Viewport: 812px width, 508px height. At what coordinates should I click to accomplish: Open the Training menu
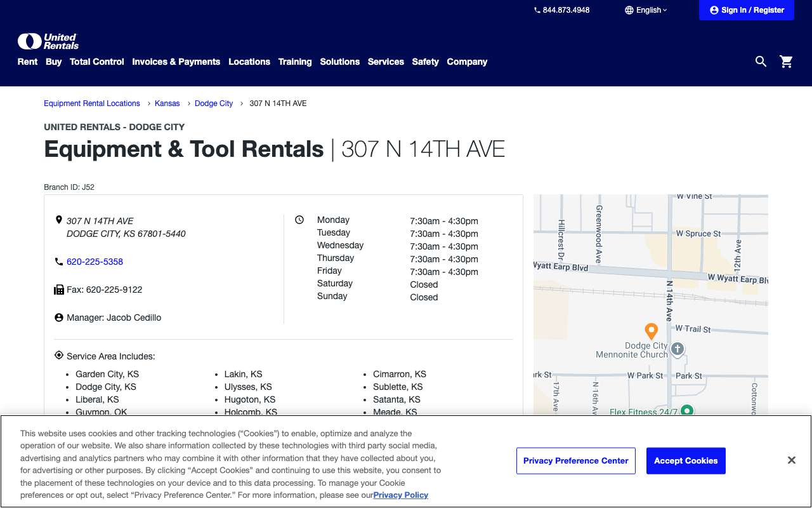point(295,62)
